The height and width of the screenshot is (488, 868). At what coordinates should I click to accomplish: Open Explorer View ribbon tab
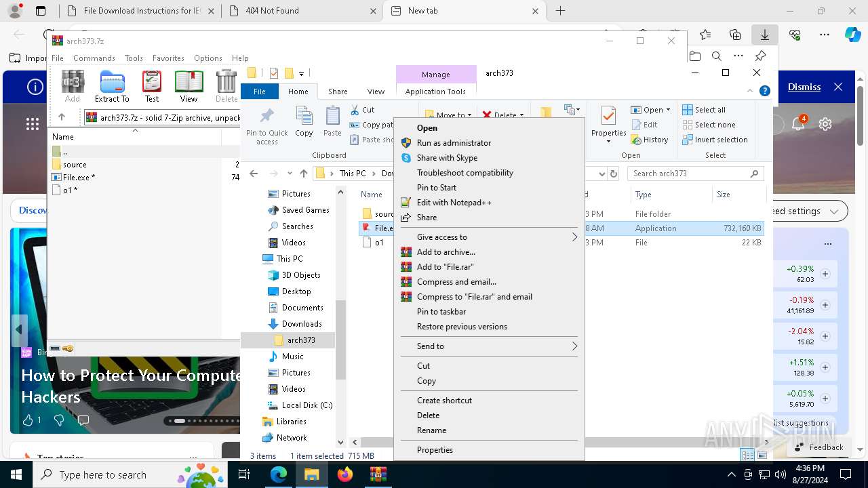pos(376,91)
